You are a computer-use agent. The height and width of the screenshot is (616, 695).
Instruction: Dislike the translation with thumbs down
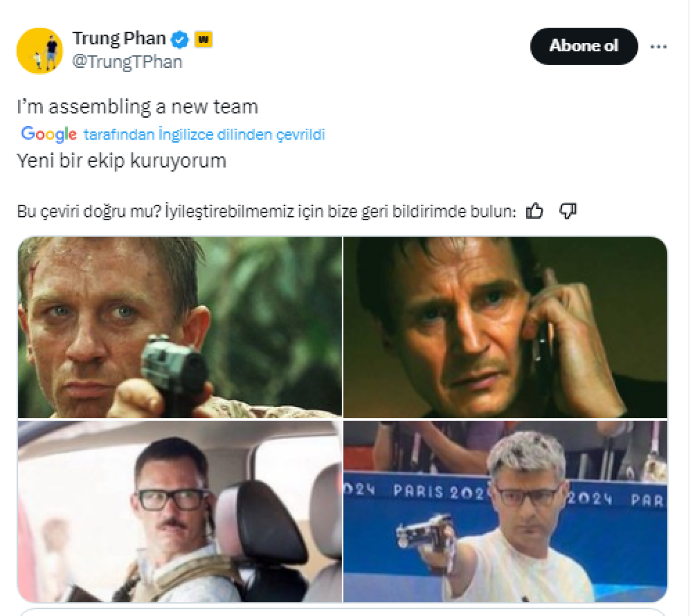(567, 211)
